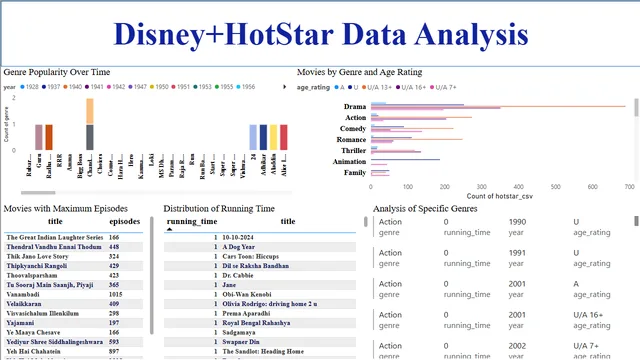Select Velaikkaran row
Screen dimensions: 640x360
[73, 304]
